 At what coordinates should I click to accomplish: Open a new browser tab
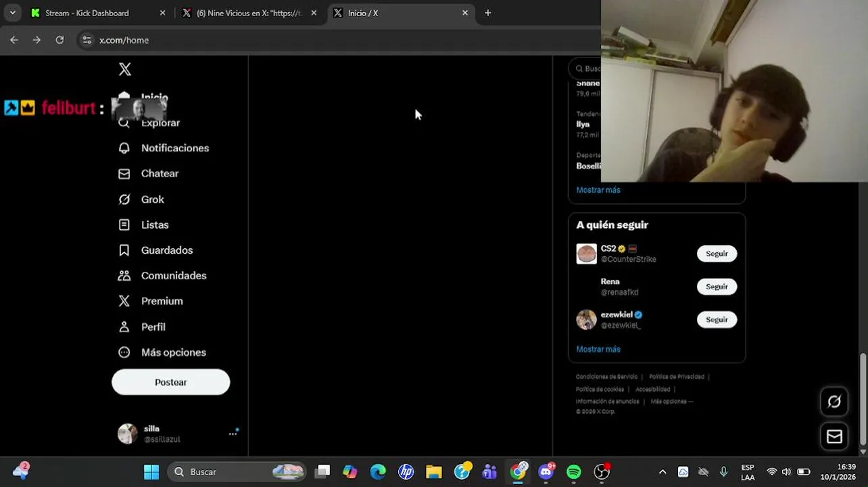point(487,13)
